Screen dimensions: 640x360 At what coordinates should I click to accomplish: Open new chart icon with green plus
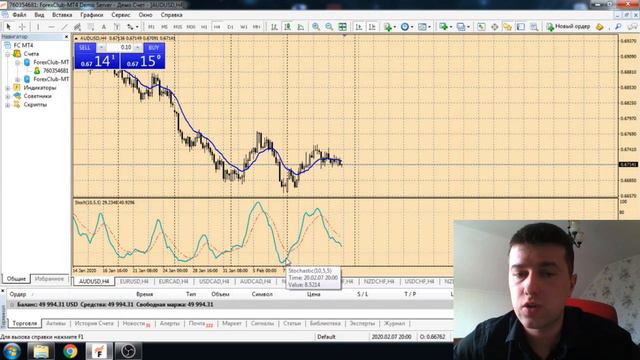443,27
